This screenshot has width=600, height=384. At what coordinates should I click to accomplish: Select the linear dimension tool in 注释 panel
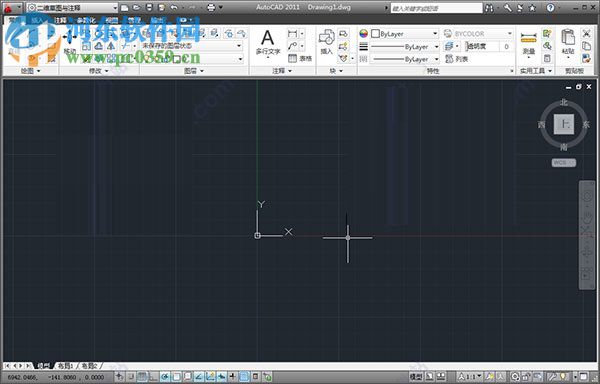293,34
